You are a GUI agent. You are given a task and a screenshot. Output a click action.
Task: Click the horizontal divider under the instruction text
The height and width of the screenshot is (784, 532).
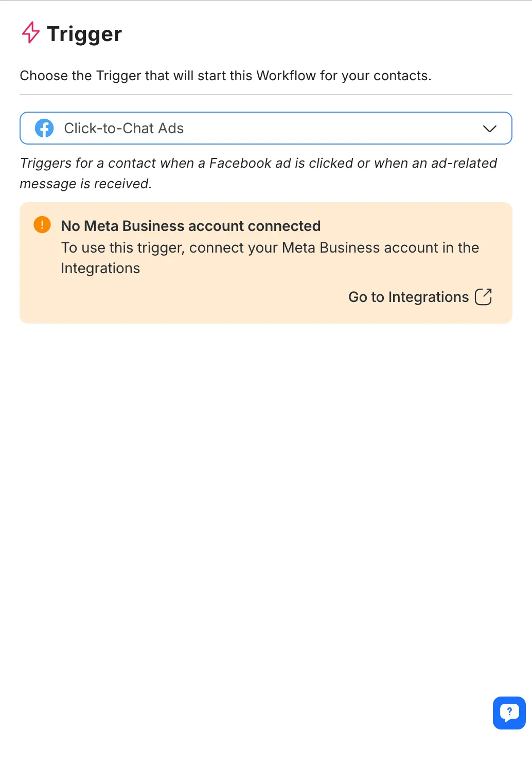(x=265, y=95)
